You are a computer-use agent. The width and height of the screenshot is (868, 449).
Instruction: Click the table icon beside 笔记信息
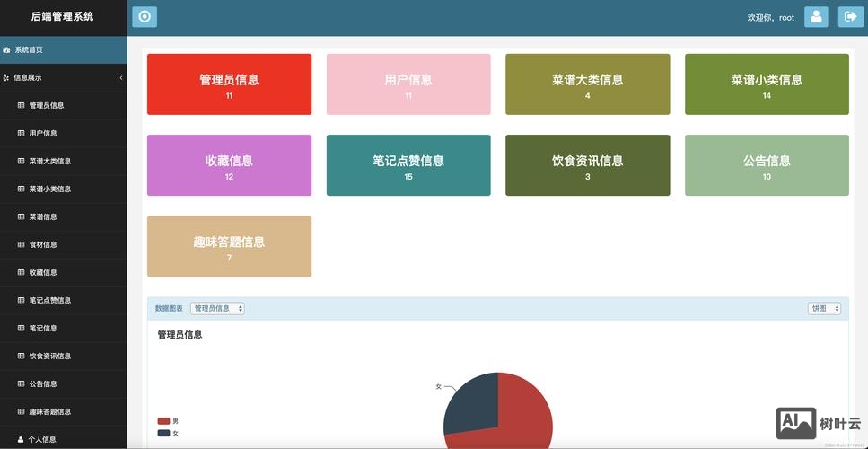click(21, 328)
